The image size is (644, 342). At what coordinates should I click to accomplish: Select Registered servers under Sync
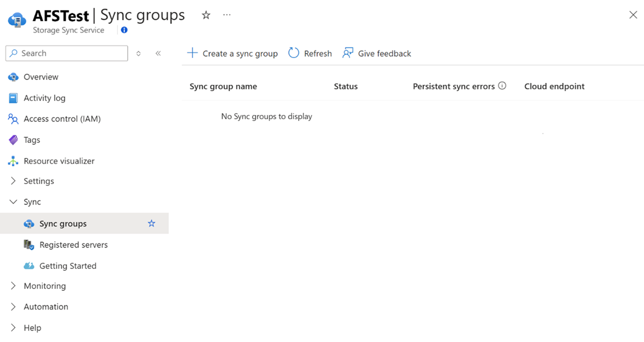pyautogui.click(x=73, y=244)
